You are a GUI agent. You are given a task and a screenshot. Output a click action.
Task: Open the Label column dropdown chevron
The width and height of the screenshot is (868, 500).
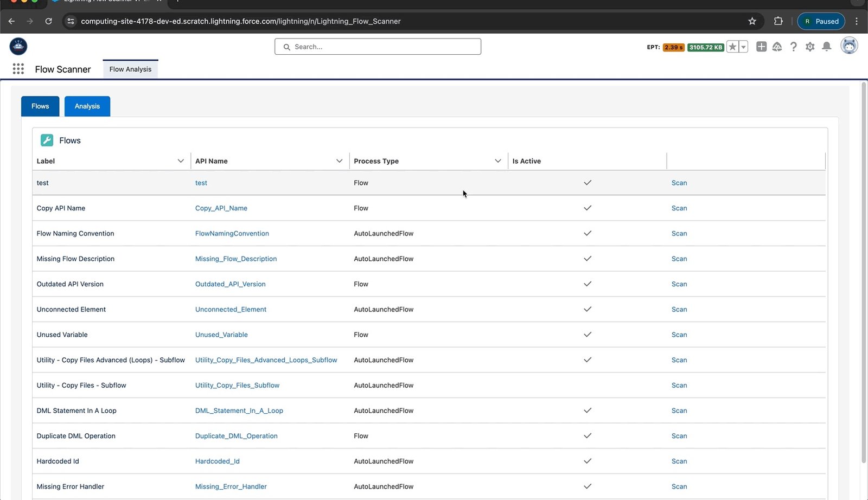click(x=181, y=161)
